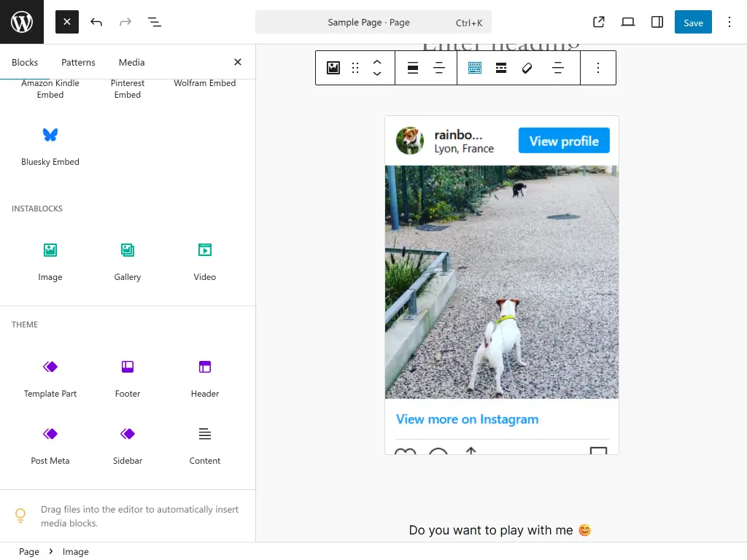Open the block's more options kebab menu

tap(598, 68)
